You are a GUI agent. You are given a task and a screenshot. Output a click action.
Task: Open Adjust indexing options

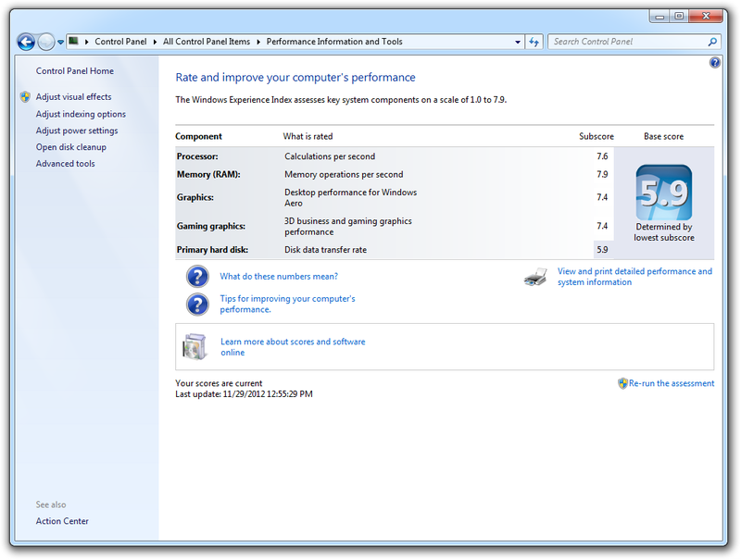(81, 114)
